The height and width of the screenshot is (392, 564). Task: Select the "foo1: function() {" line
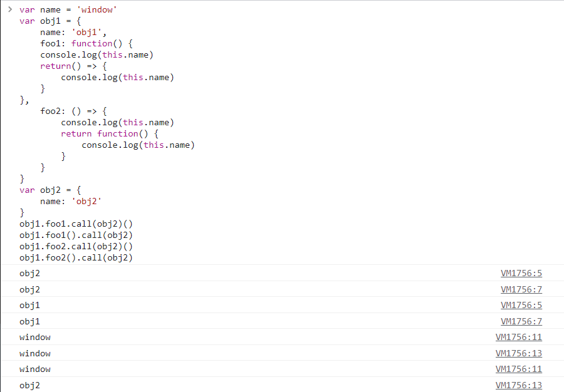[x=84, y=43]
